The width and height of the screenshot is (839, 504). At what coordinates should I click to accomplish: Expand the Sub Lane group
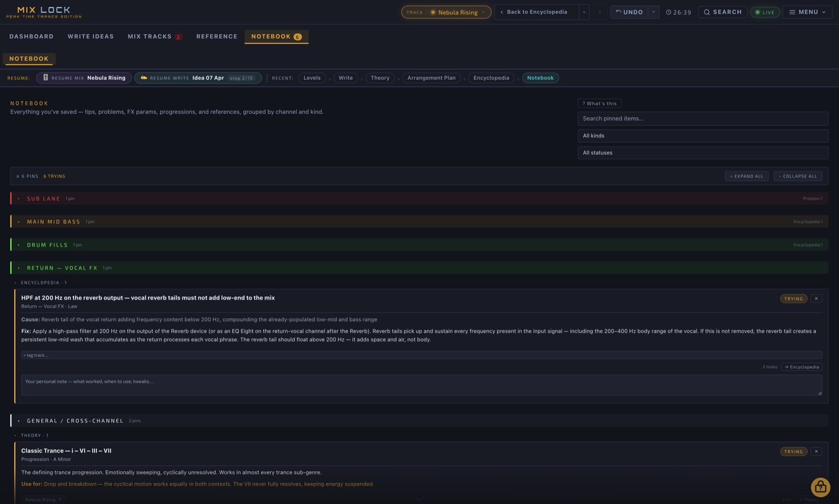coord(419,198)
